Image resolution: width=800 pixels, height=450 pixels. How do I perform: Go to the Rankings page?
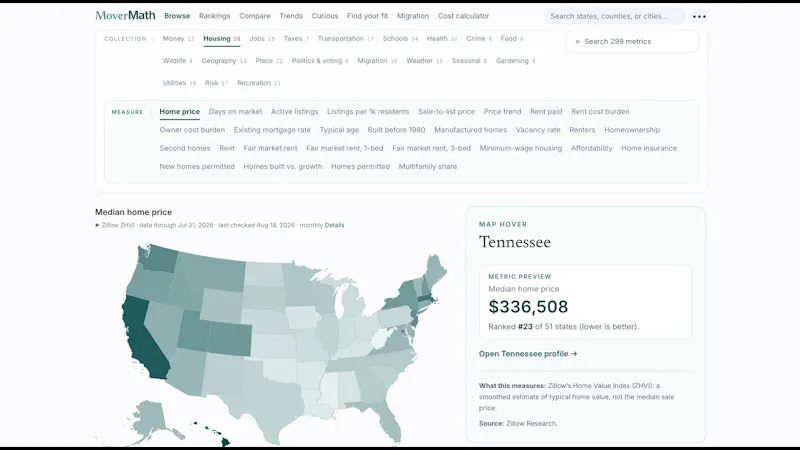(x=214, y=16)
